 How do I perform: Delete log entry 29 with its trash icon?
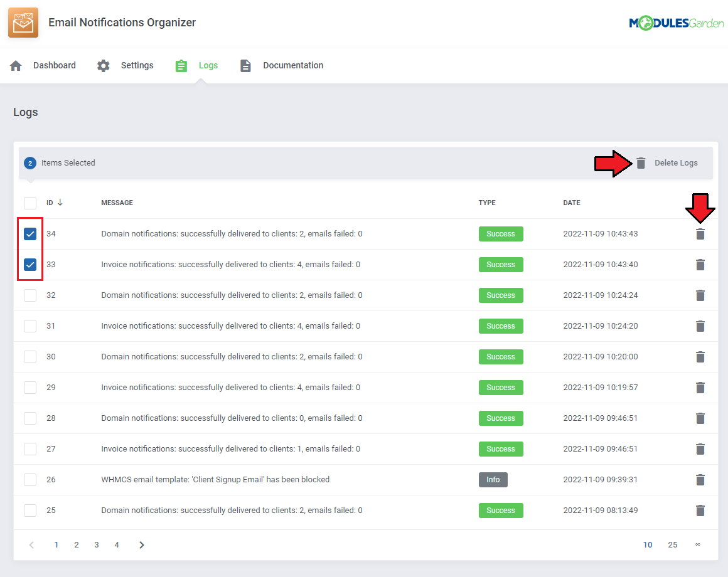click(700, 388)
